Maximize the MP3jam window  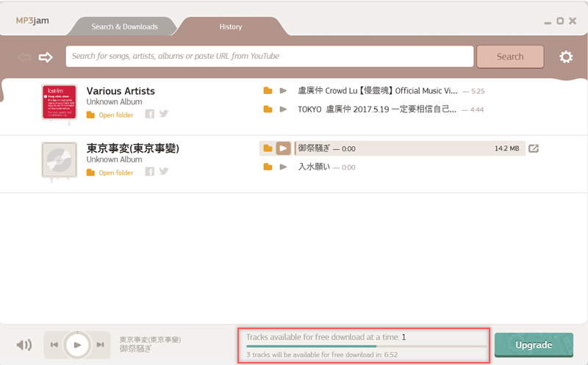pyautogui.click(x=560, y=21)
